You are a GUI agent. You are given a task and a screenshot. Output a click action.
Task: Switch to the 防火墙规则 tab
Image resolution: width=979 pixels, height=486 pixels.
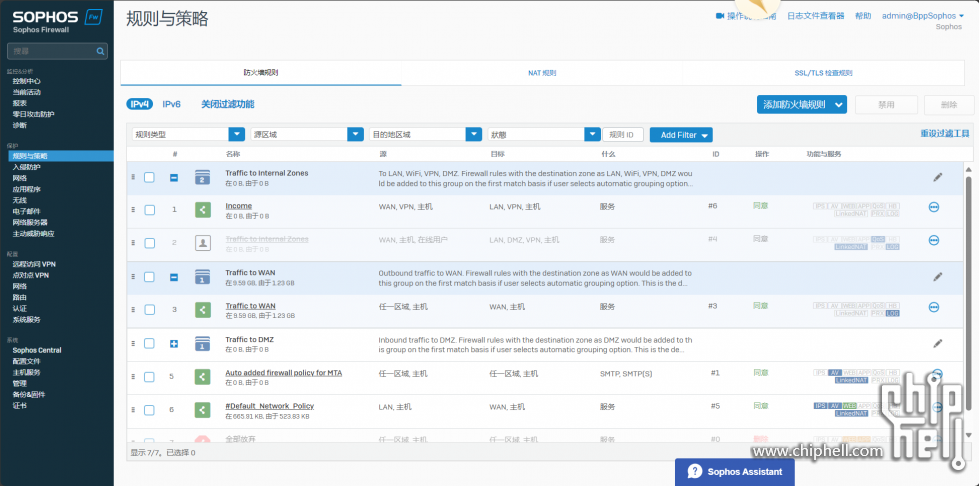(x=261, y=73)
